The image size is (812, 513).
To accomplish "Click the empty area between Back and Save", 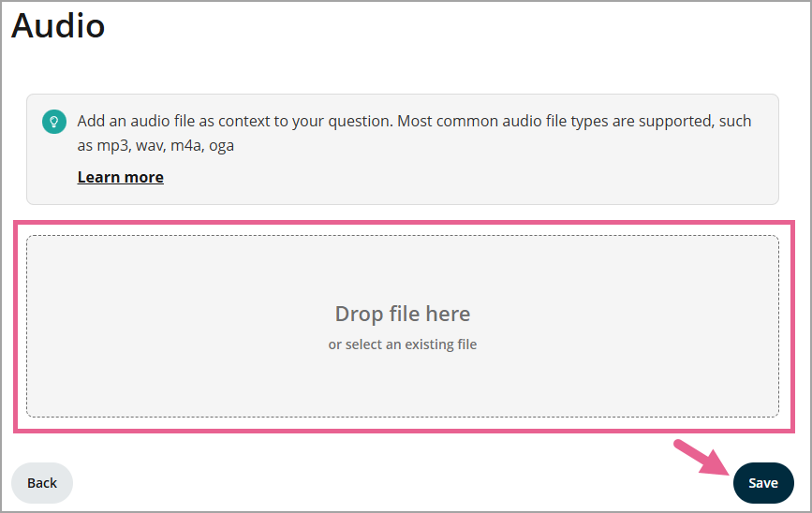I will click(x=375, y=483).
